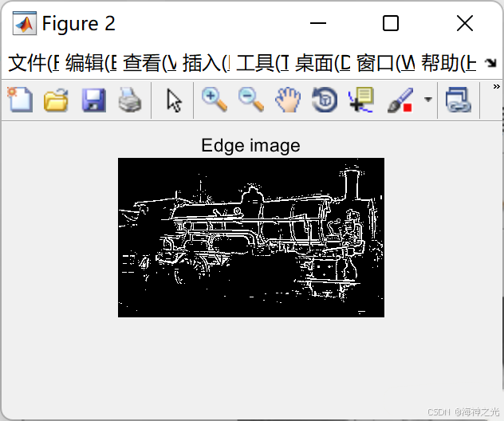This screenshot has height=421, width=504.
Task: Print the figure with printer icon
Action: pos(129,100)
